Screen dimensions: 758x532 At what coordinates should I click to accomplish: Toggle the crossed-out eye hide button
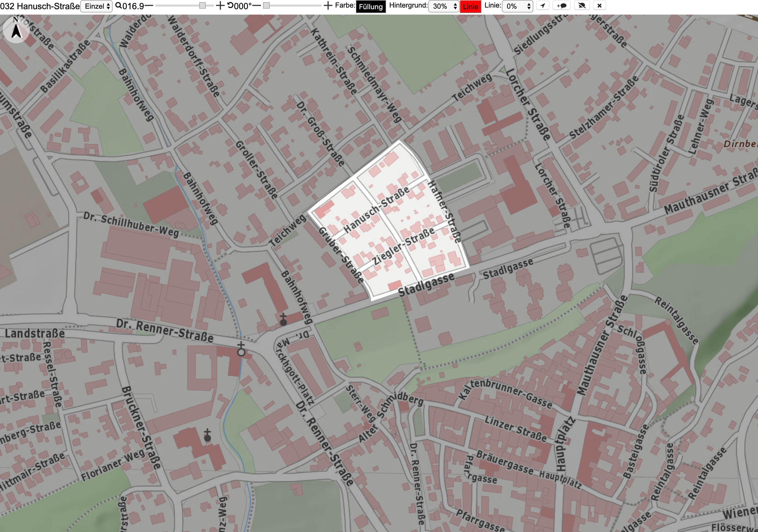click(582, 6)
